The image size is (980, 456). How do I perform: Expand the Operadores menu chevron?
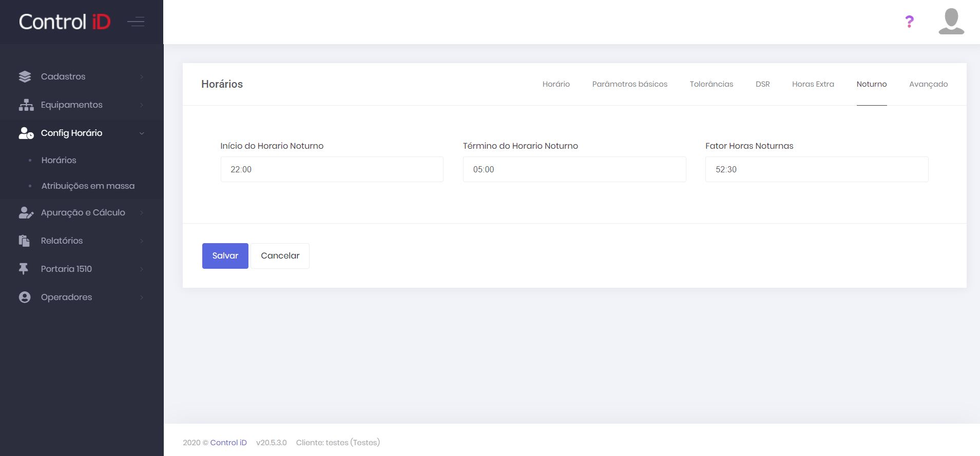coord(142,298)
